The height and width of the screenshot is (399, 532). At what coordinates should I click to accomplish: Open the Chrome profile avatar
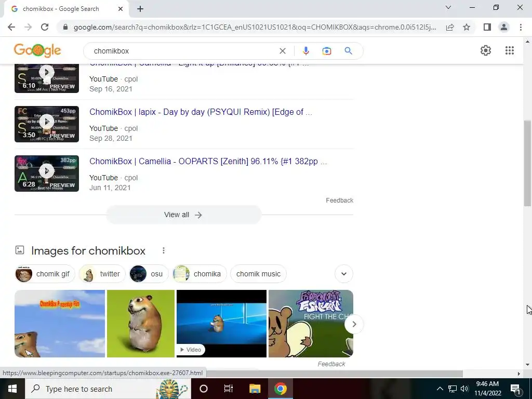504,27
